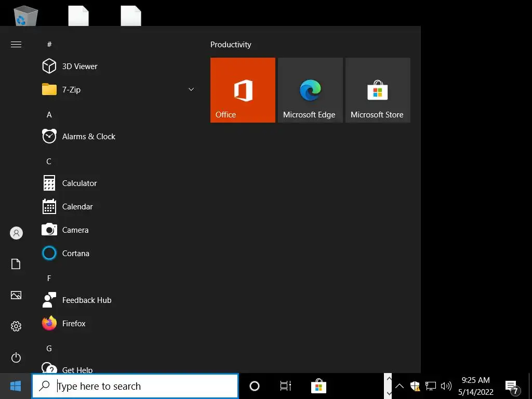Image resolution: width=532 pixels, height=399 pixels.
Task: Expand the 7-Zip folder chevron
Action: 191,89
